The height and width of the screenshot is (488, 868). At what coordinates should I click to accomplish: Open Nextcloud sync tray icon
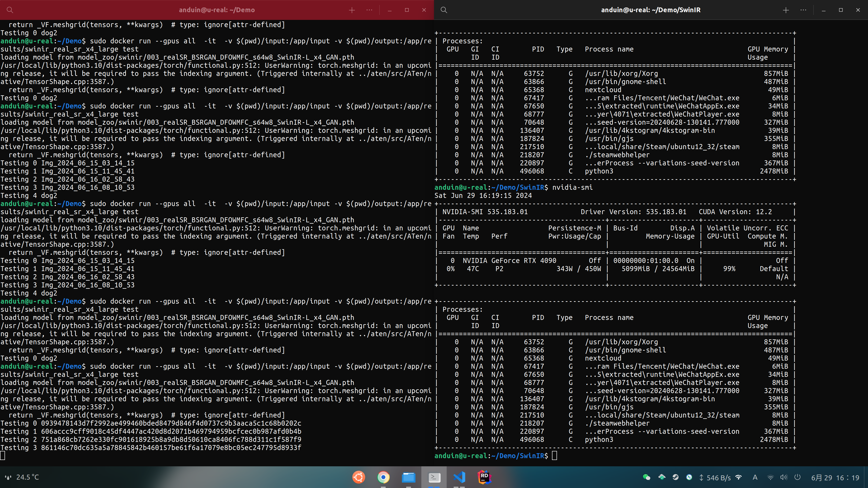662,477
